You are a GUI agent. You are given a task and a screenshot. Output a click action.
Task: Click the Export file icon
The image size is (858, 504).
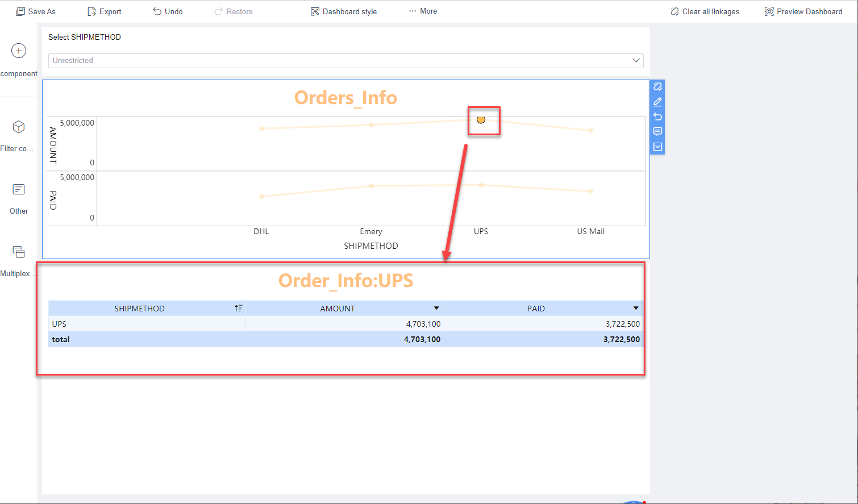(x=91, y=11)
